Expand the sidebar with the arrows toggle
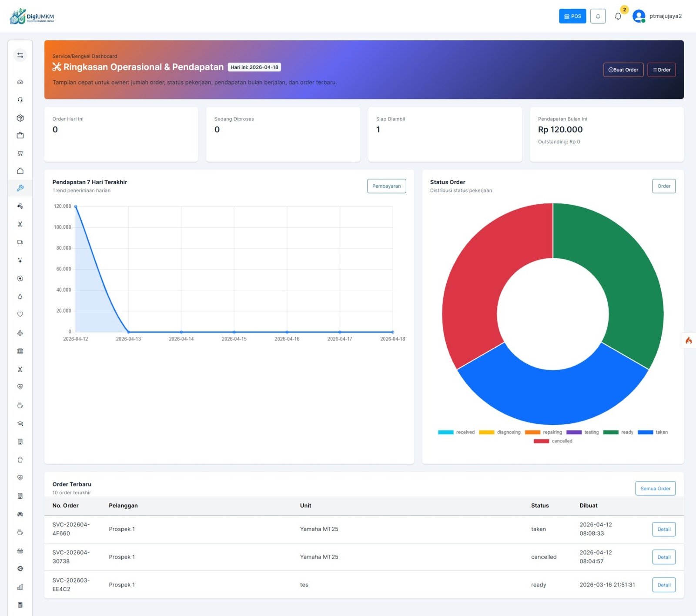Screen dimensions: 696x616 point(20,55)
